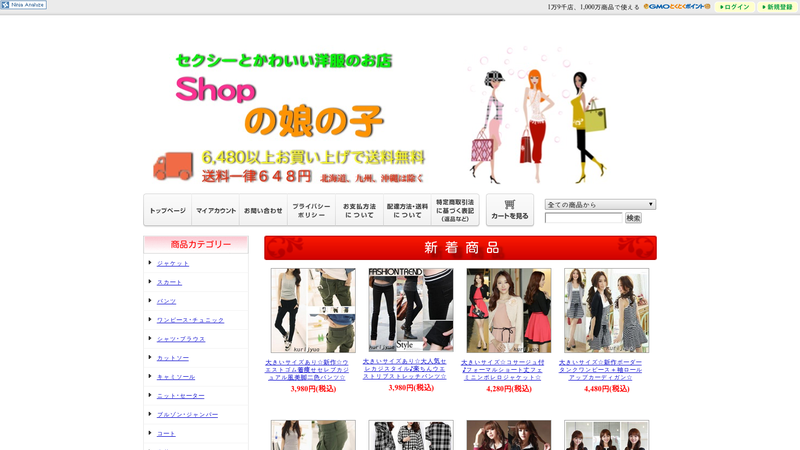Click the 新規登録 button

777,7
